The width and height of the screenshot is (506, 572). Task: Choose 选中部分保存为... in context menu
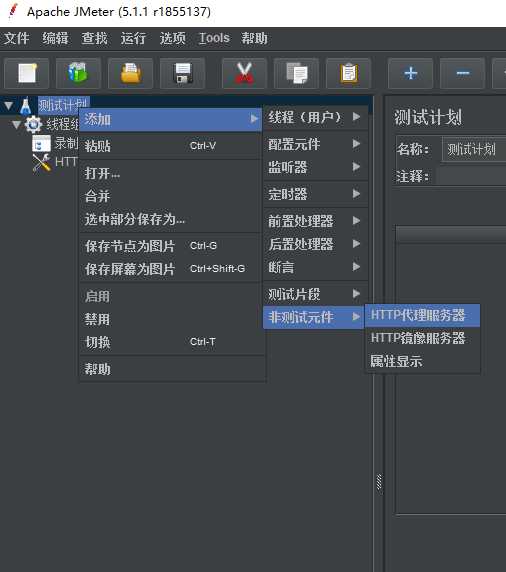[171, 219]
